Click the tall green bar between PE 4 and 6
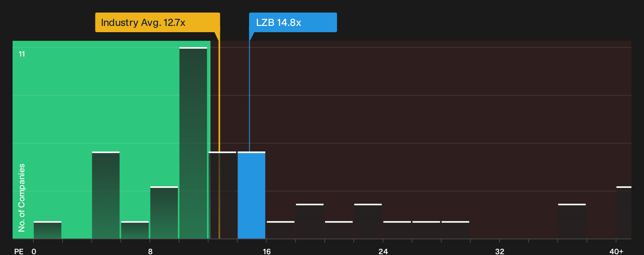Image resolution: width=644 pixels, height=255 pixels. [106, 195]
